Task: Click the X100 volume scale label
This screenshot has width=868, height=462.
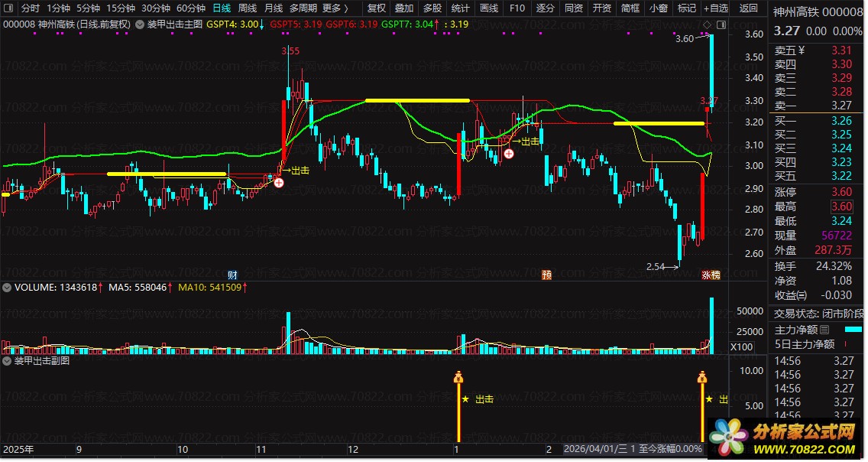Action: (741, 347)
